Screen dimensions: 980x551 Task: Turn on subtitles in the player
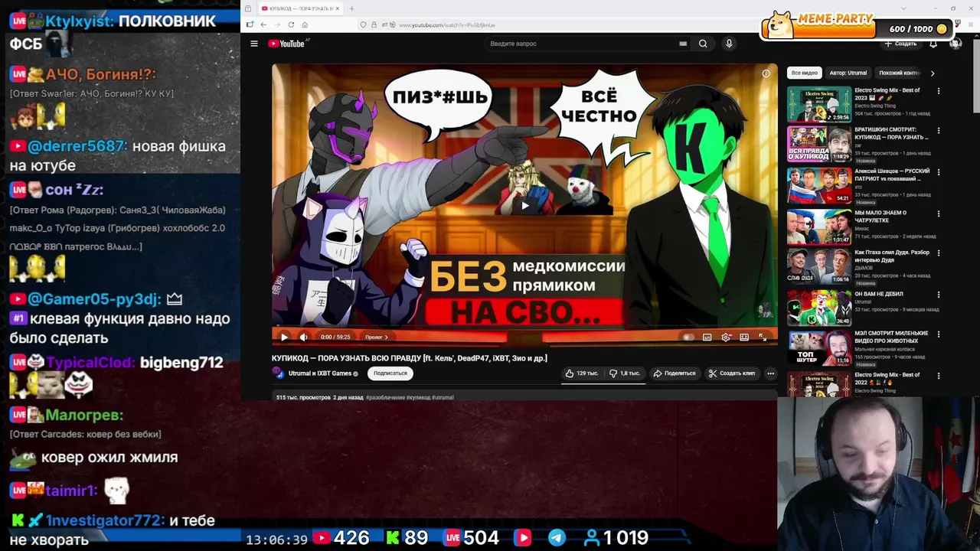[707, 337]
